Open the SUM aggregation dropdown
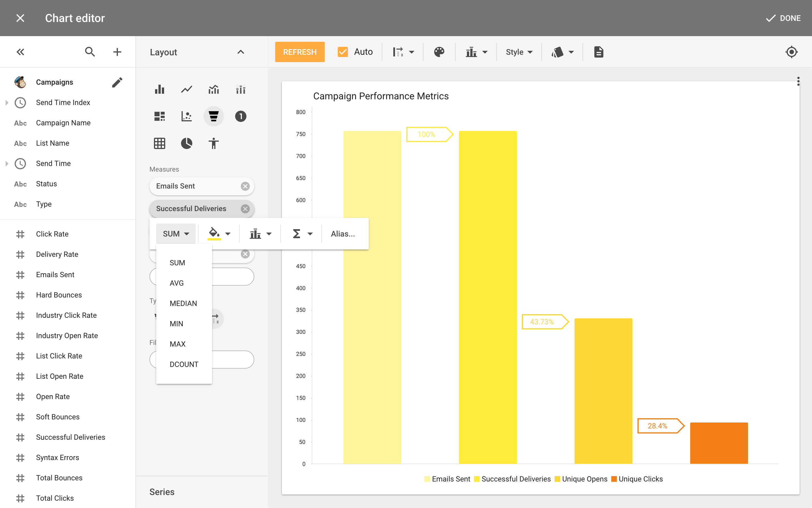This screenshot has width=812, height=508. coord(176,234)
